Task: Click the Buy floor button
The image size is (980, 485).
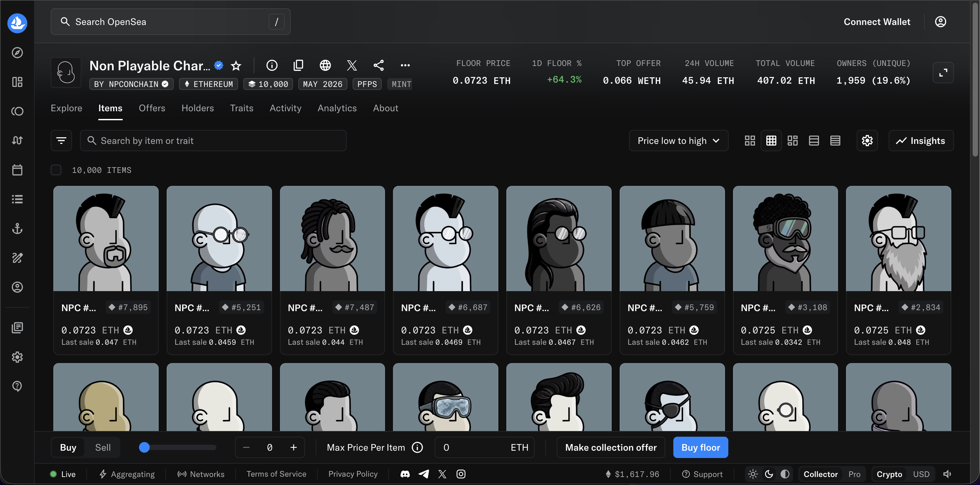Action: click(700, 447)
